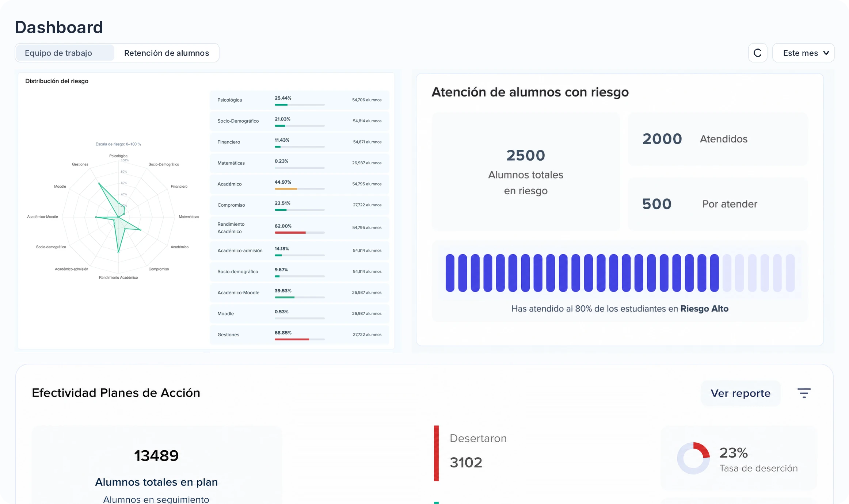Click the Financiero 11.43% row

tap(300, 142)
